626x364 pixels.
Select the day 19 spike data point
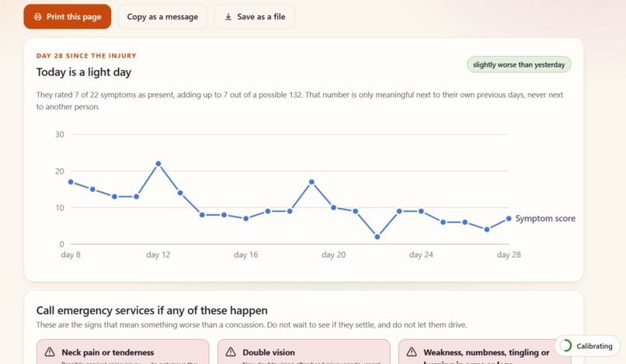click(x=311, y=182)
